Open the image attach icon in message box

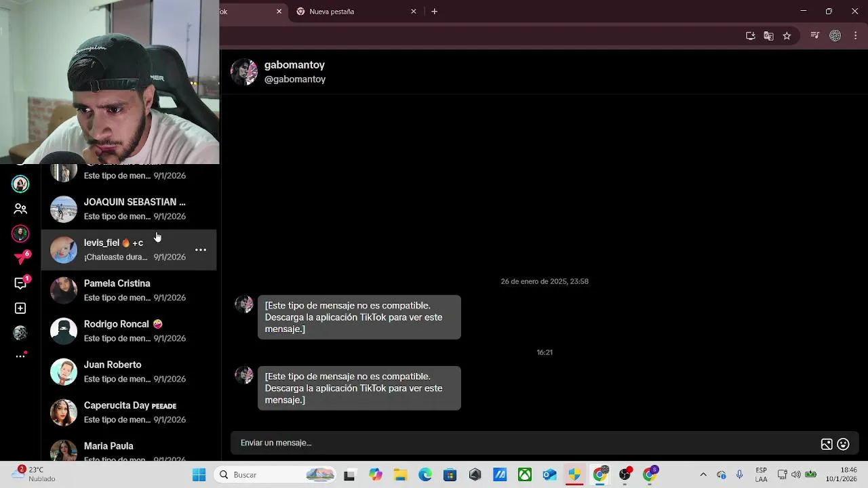click(827, 444)
